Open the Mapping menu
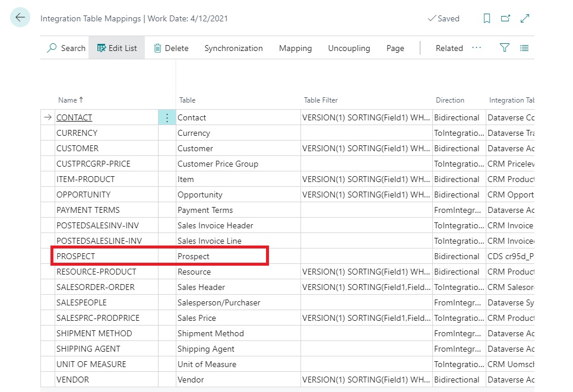This screenshot has height=392, width=573. pos(295,48)
